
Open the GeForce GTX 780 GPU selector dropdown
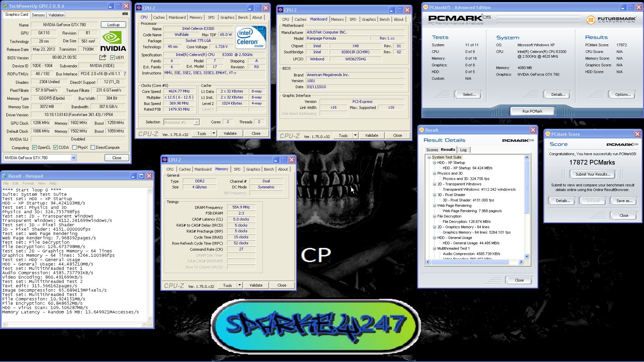(73, 158)
